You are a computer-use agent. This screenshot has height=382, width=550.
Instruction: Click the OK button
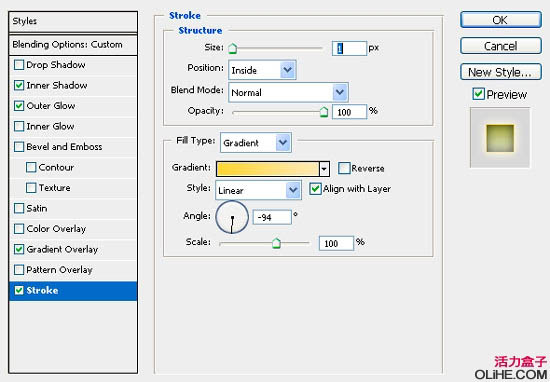click(501, 20)
